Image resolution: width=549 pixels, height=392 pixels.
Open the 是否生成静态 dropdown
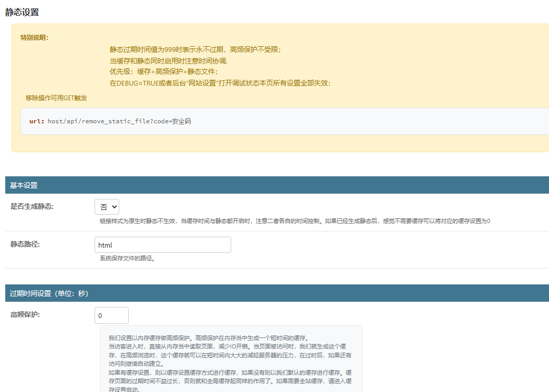[107, 207]
